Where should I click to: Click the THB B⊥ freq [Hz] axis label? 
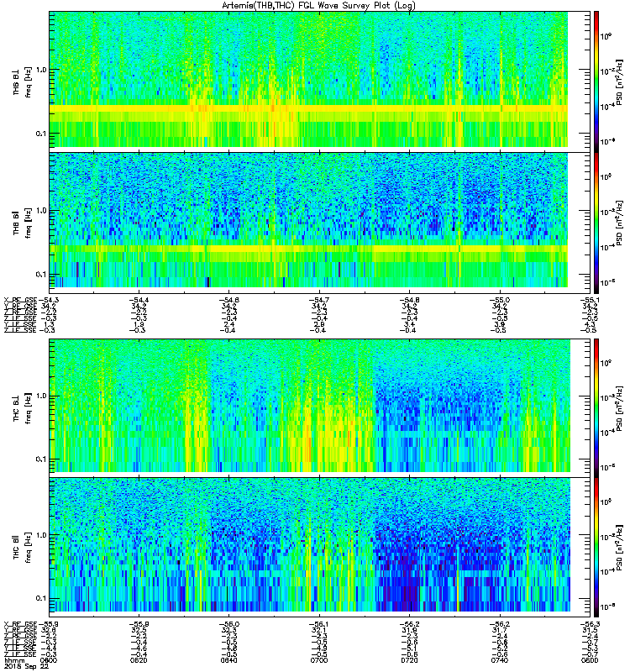tap(22, 81)
